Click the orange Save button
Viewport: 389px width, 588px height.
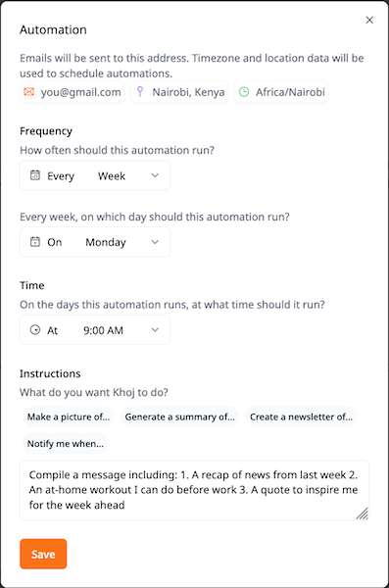pos(43,554)
